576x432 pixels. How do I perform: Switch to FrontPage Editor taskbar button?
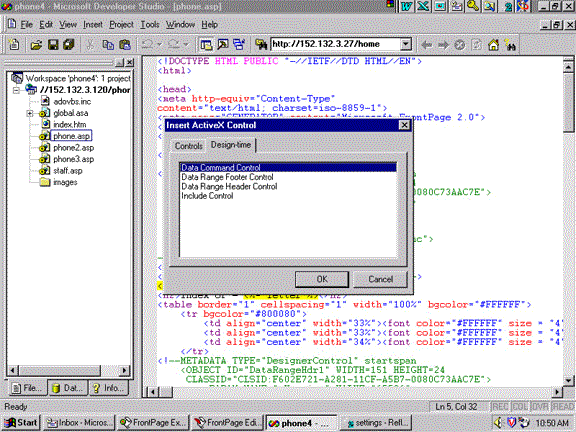[x=227, y=423]
